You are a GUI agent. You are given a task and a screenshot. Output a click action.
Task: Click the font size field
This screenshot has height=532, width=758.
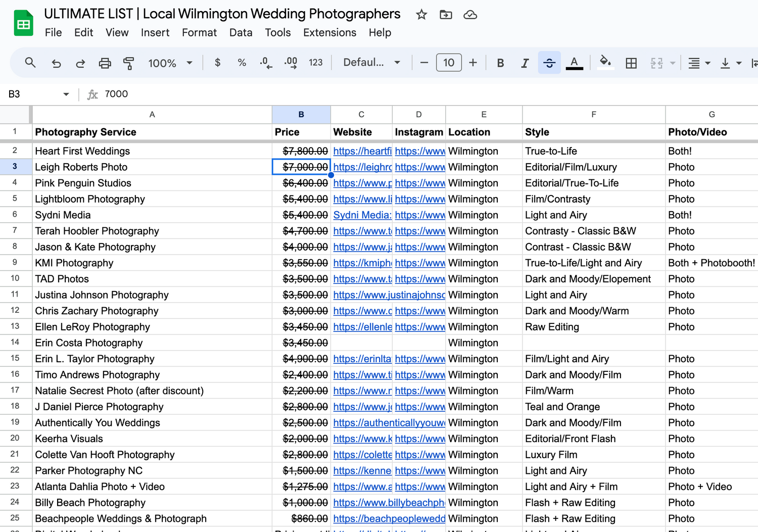click(x=449, y=63)
